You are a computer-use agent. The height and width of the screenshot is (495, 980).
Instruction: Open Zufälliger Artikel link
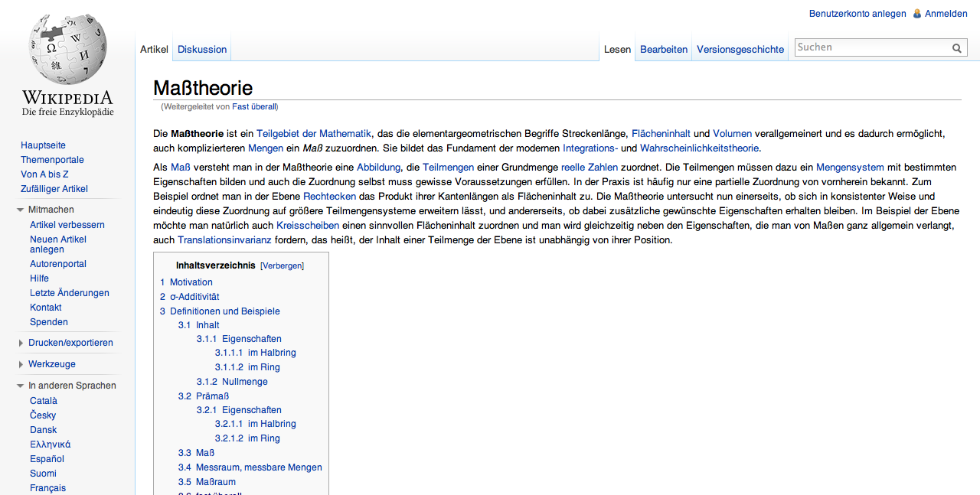coord(54,189)
